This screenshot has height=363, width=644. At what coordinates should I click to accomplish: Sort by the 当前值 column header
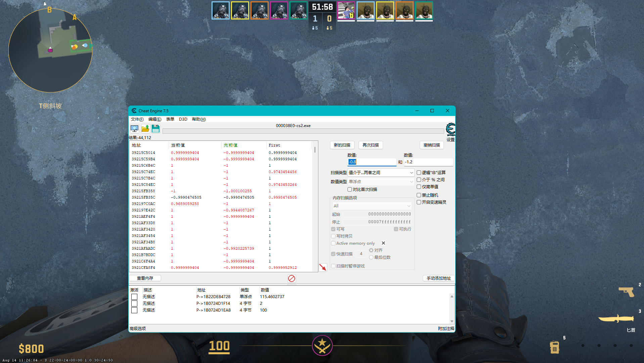point(195,145)
